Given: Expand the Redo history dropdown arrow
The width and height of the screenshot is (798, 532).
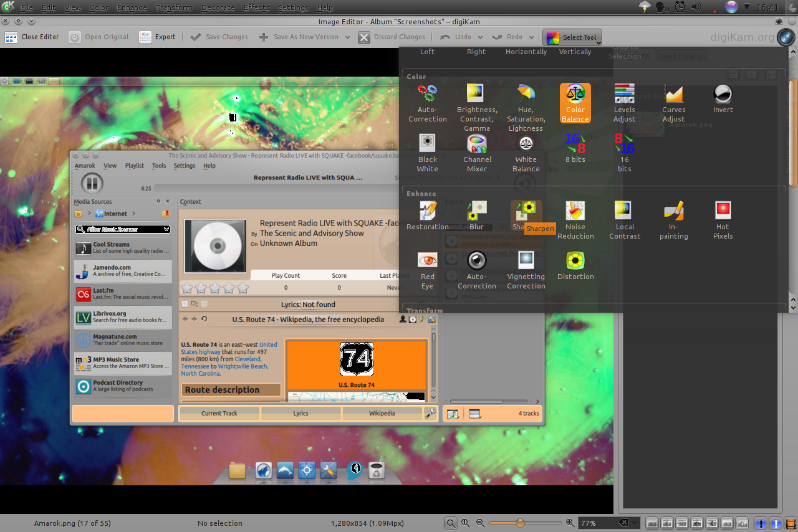Looking at the screenshot, I should (x=532, y=37).
